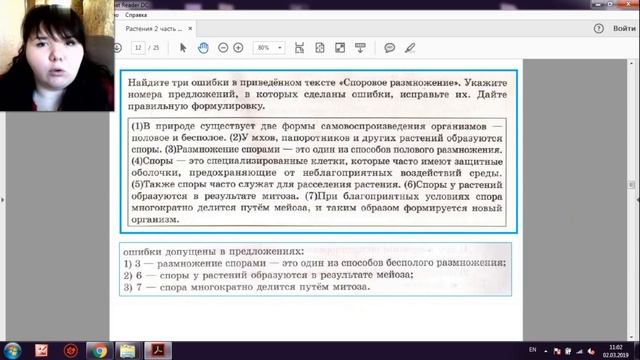640x360 pixels.
Task: Click the text 'ошибки допущены в предложениях:'
Action: click(213, 251)
